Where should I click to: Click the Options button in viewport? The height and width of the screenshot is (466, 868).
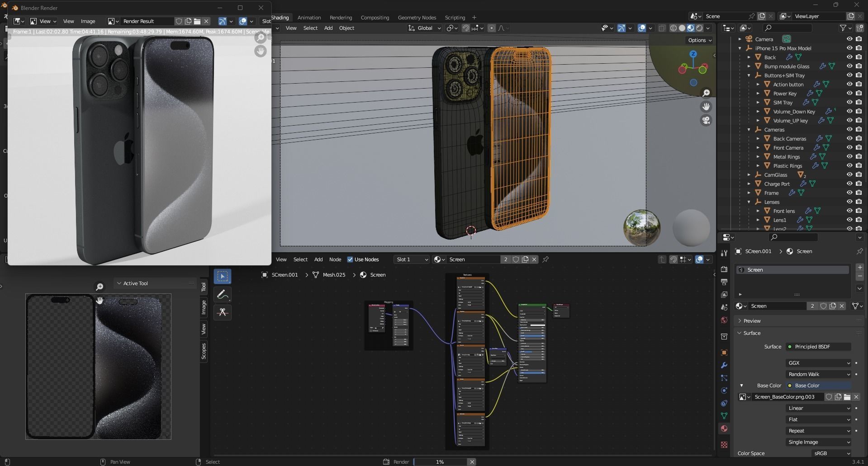[700, 40]
